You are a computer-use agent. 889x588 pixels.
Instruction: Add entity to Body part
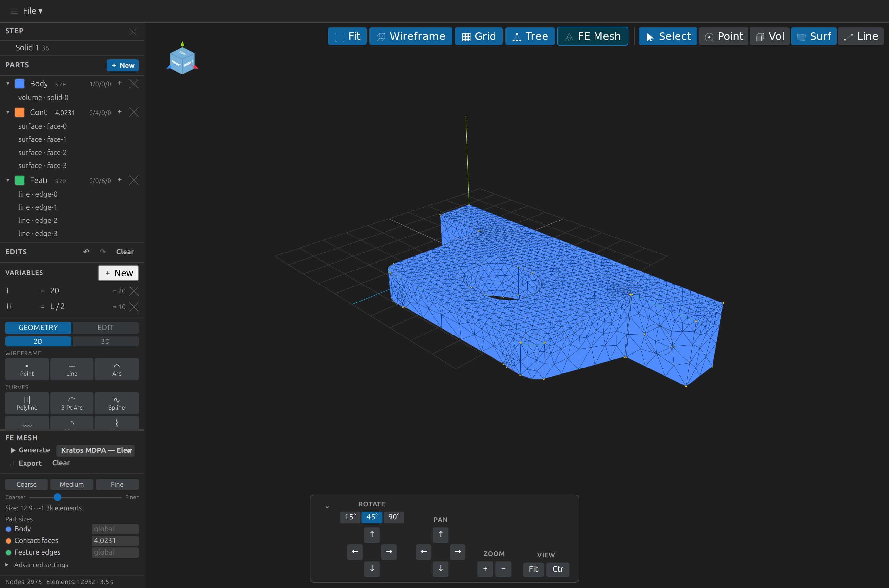click(120, 83)
